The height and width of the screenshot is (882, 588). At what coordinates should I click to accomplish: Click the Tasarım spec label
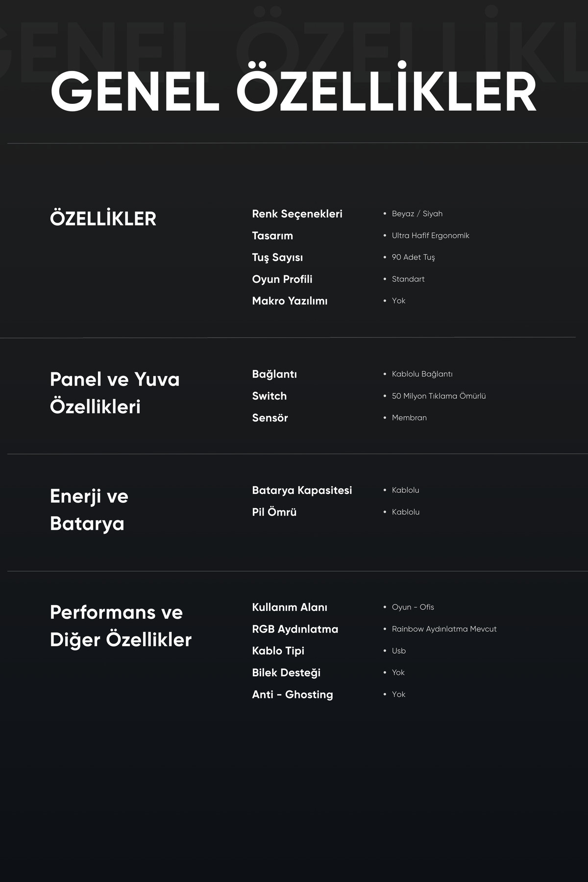click(272, 236)
